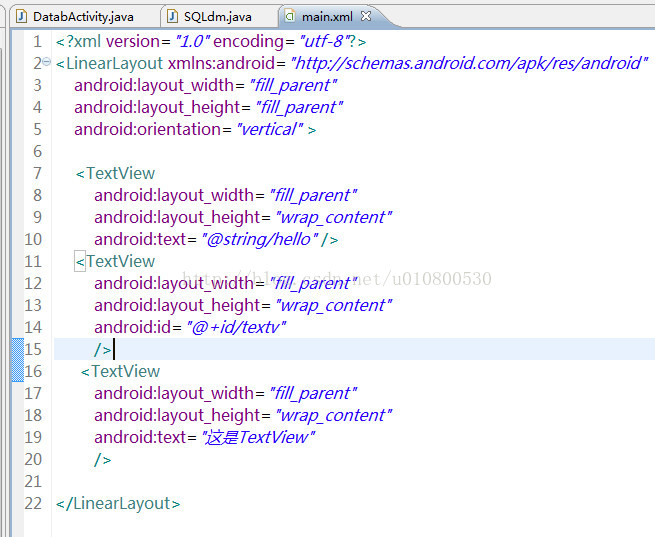Click the Java file icon on SQLdm.java tab
This screenshot has width=655, height=537.
(x=172, y=16)
